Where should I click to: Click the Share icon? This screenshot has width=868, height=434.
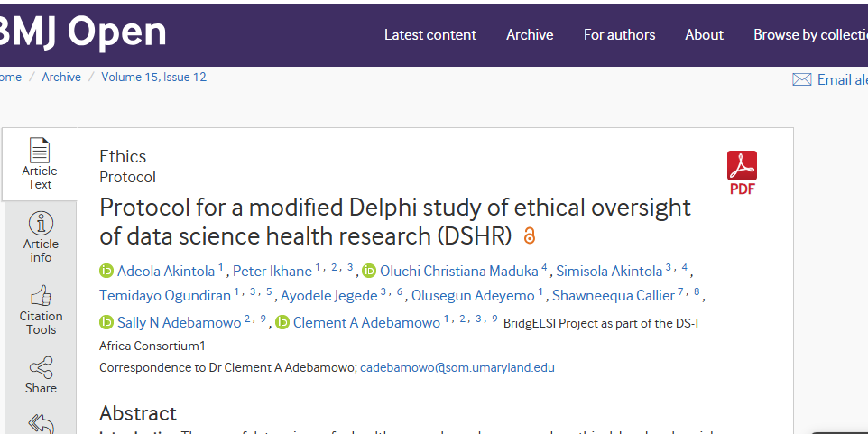(x=41, y=367)
